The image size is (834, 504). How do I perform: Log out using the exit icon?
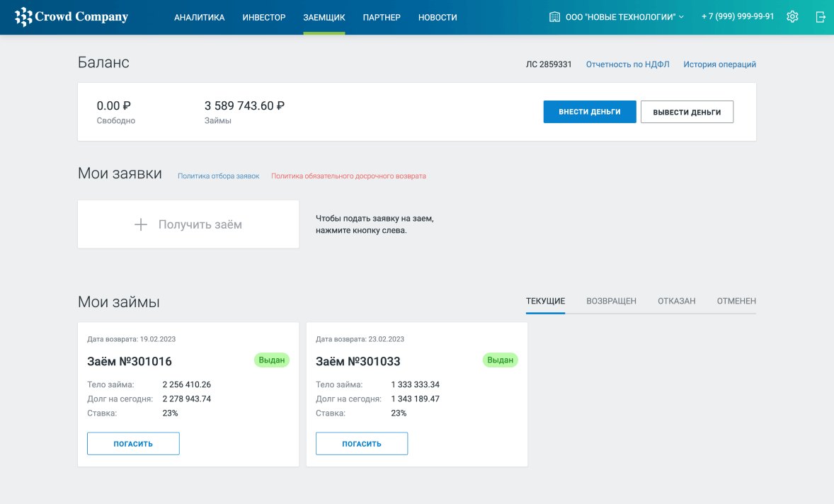(821, 17)
